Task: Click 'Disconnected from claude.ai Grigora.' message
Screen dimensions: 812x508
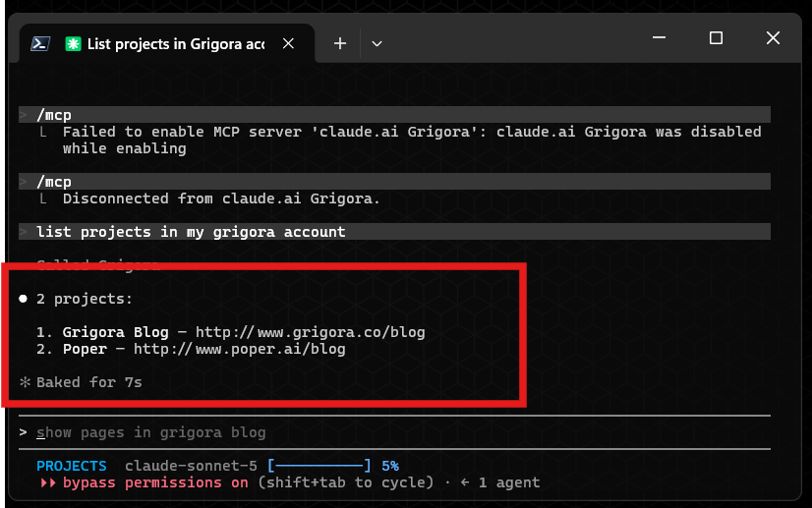Action: tap(221, 198)
